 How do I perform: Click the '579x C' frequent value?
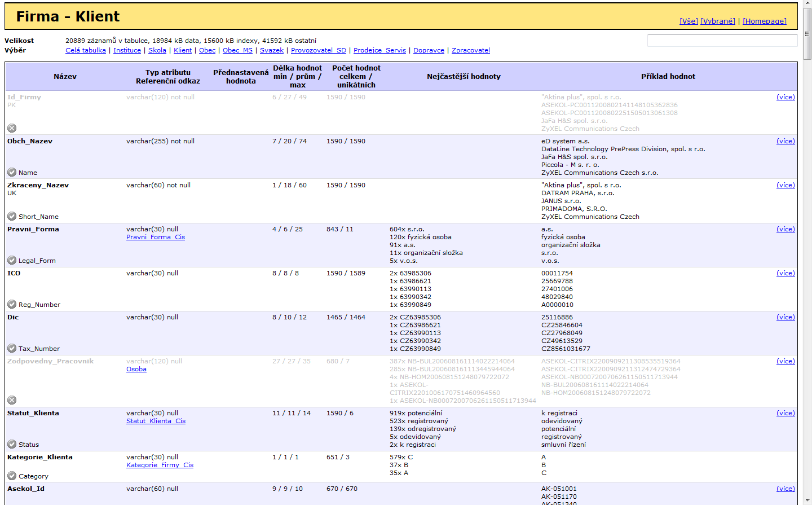pyautogui.click(x=401, y=457)
